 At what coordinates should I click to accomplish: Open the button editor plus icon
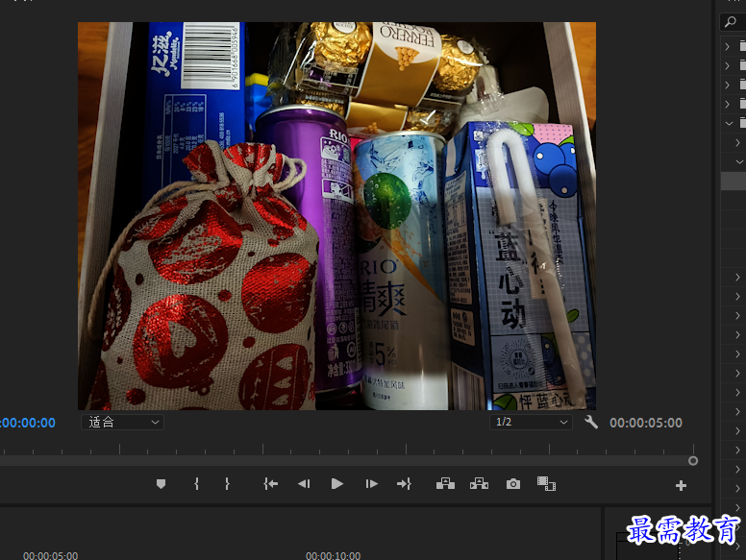coord(681,485)
